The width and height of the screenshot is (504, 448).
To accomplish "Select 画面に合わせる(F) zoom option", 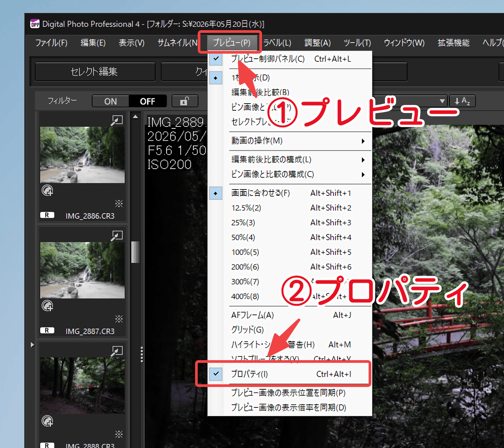I will (290, 193).
